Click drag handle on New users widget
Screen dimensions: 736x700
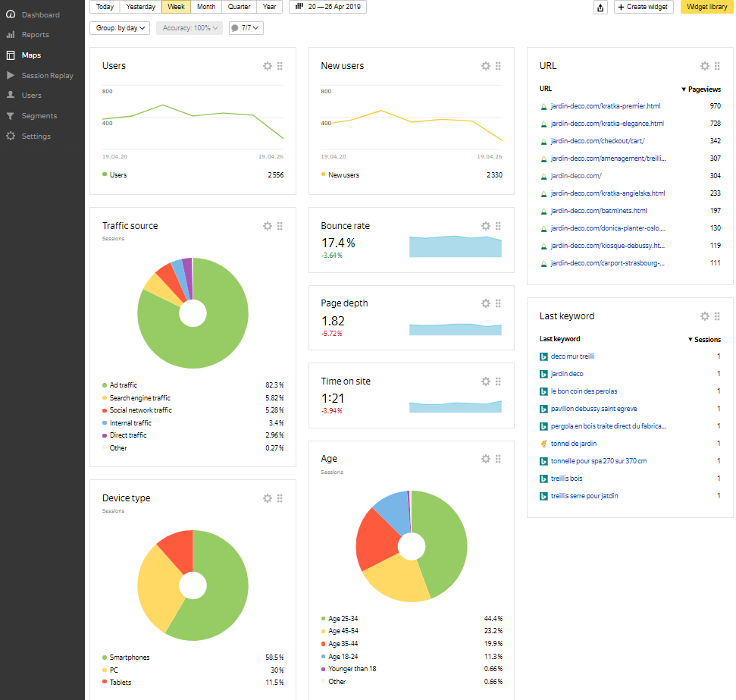498,66
